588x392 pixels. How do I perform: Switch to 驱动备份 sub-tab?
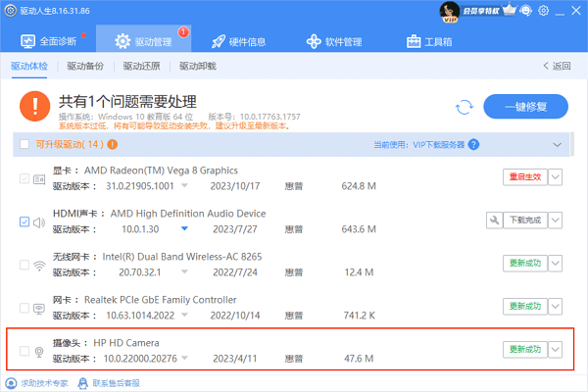pyautogui.click(x=85, y=66)
